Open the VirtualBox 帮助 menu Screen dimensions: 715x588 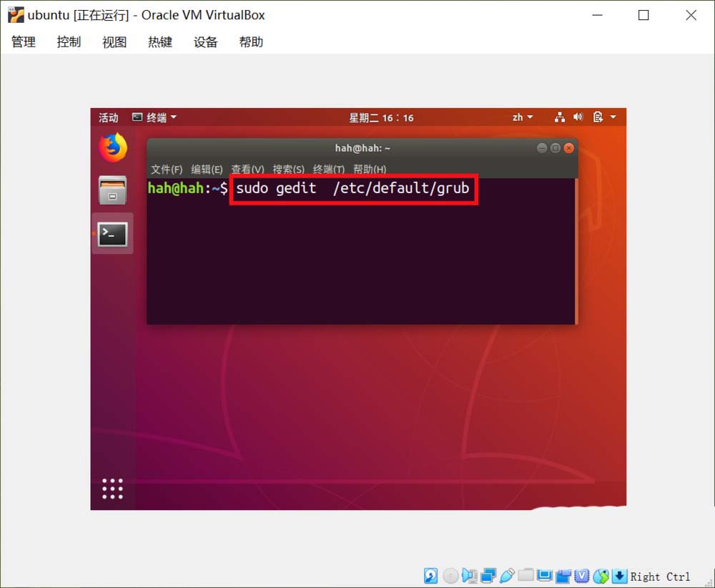[251, 42]
